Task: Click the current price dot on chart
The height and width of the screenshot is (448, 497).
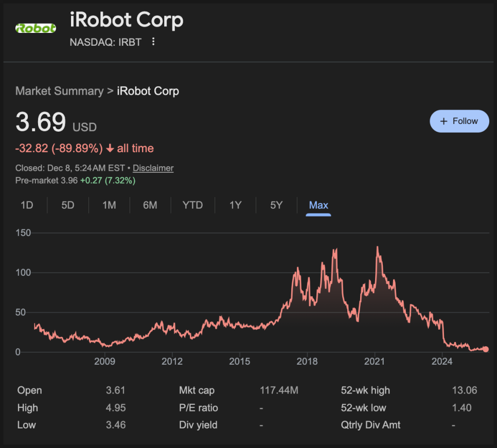Action: pos(486,349)
